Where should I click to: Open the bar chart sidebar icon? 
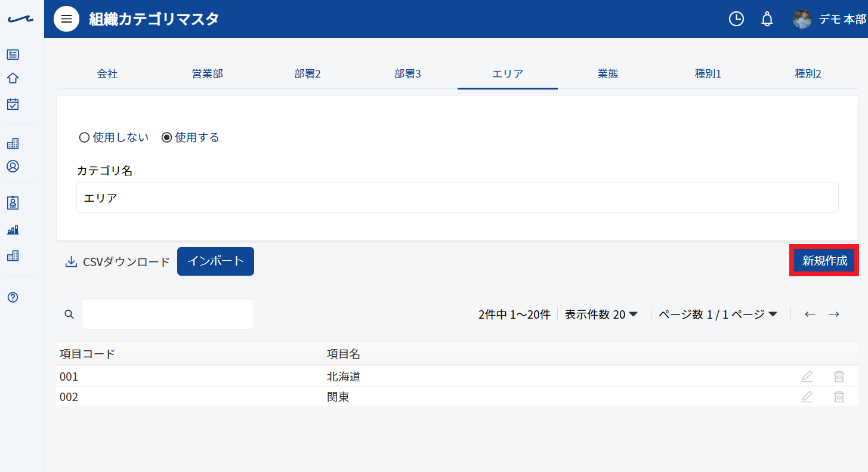pyautogui.click(x=13, y=230)
